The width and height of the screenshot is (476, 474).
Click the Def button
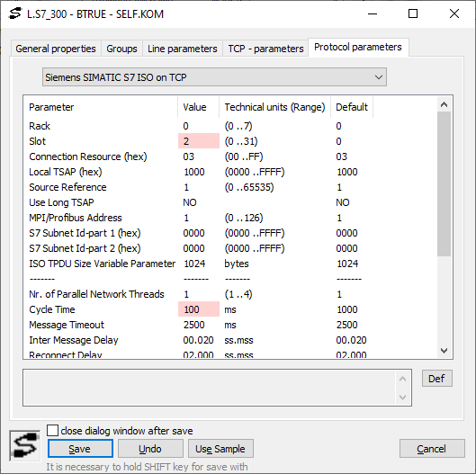click(x=436, y=378)
